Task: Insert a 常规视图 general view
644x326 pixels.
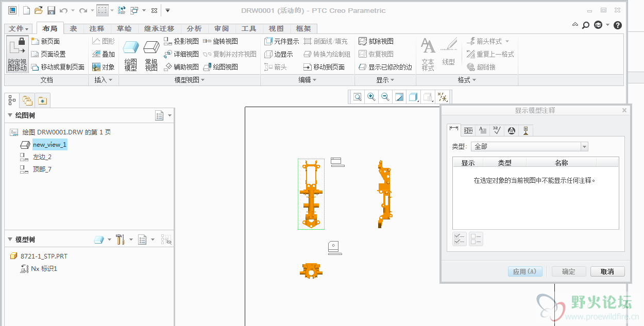Action: coord(151,56)
